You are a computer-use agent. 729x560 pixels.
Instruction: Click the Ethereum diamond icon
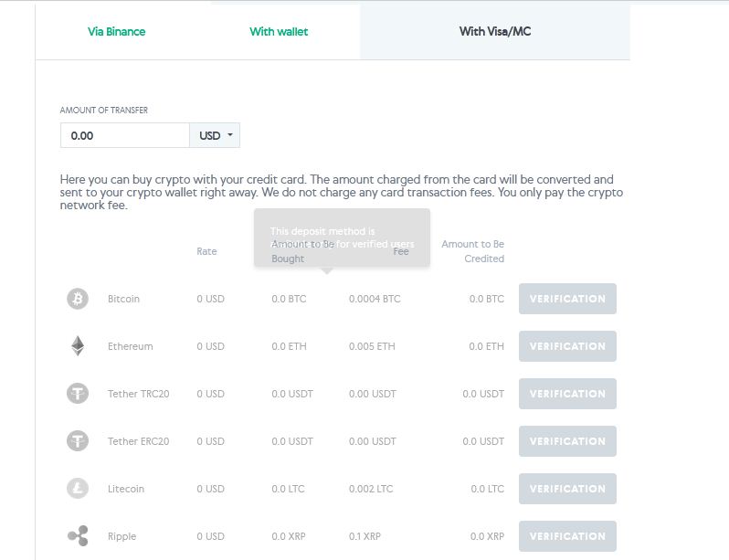coord(78,346)
